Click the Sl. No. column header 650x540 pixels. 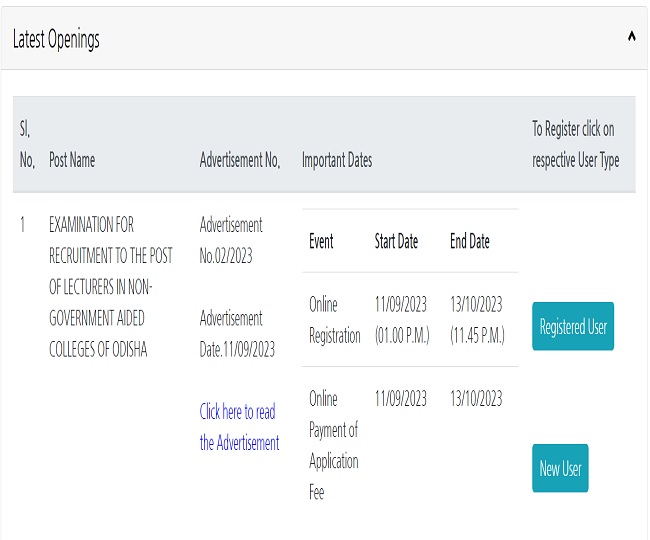click(x=27, y=145)
